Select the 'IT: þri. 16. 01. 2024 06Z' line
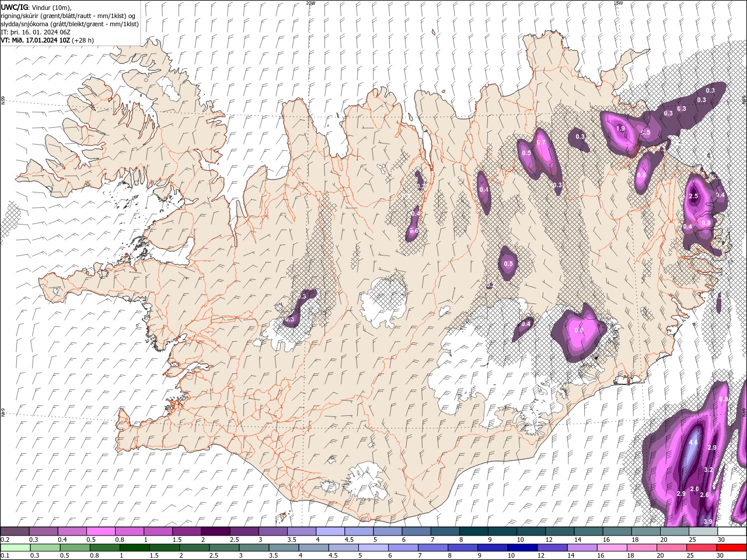 pyautogui.click(x=36, y=32)
